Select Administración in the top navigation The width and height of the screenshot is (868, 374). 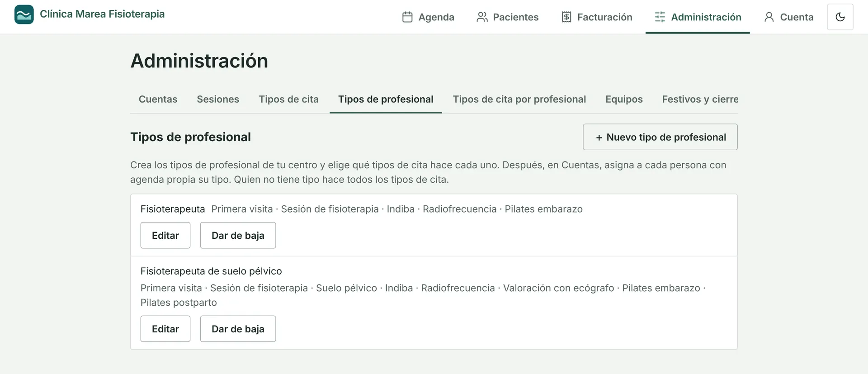tap(698, 17)
